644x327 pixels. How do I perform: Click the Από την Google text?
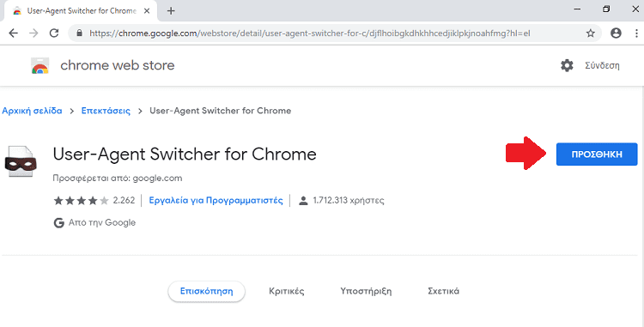(x=102, y=223)
